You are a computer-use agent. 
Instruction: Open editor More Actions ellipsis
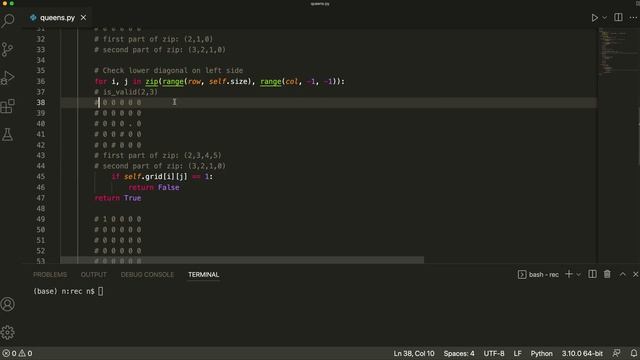coord(633,18)
